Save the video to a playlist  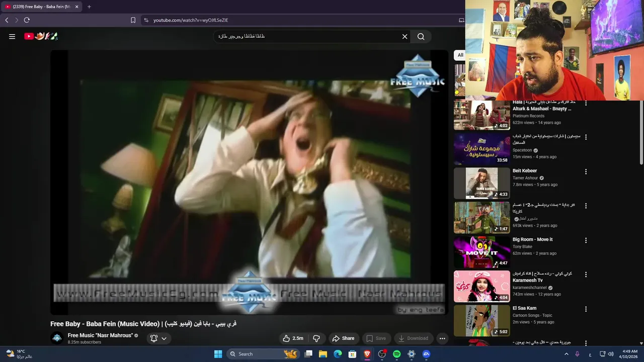click(376, 338)
